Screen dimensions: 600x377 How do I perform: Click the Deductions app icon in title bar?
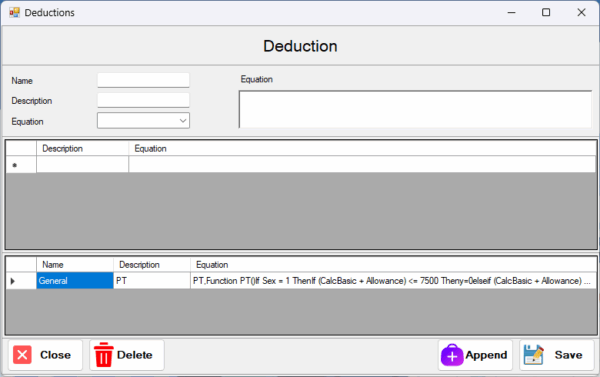15,13
